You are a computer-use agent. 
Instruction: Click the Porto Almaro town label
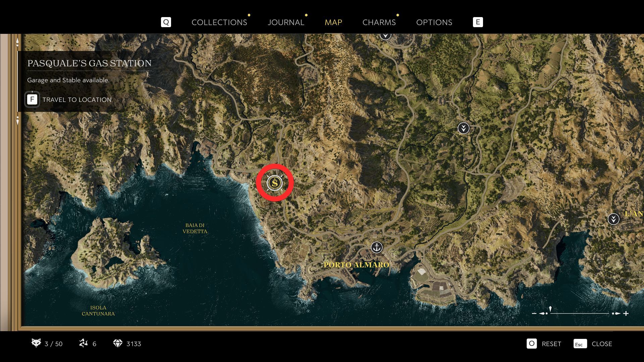click(357, 265)
